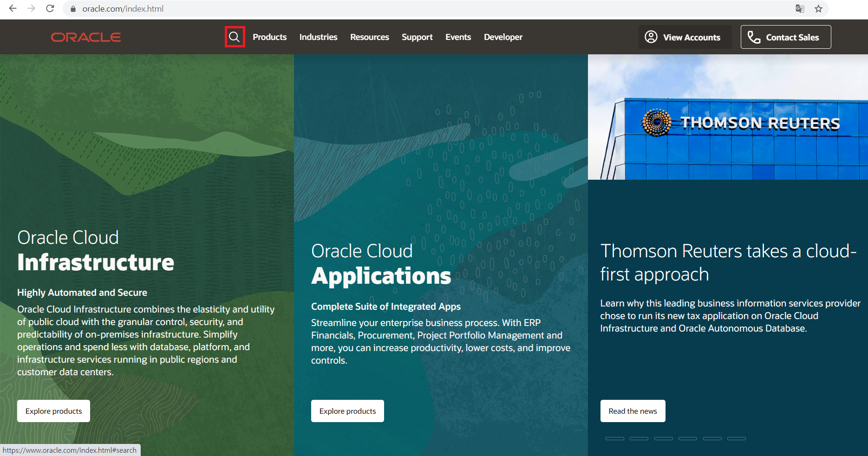
Task: Reload the page with refresh icon
Action: [x=50, y=8]
